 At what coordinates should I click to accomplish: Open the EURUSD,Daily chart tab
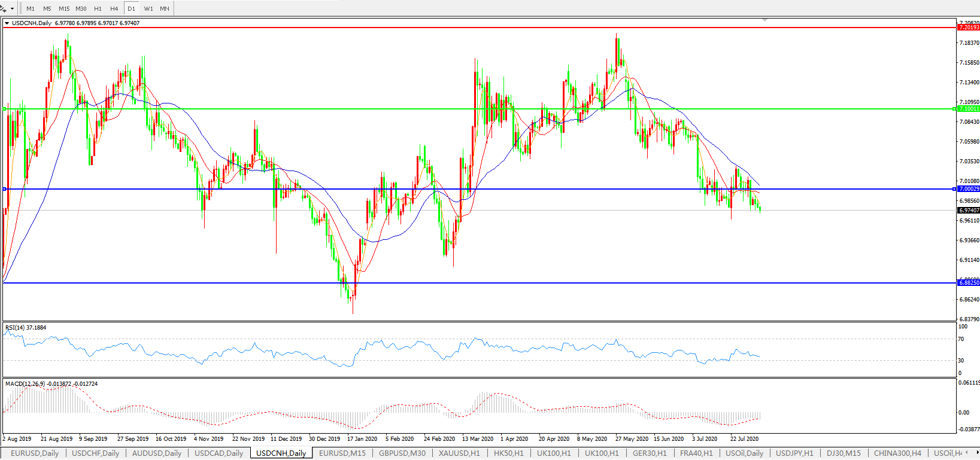(35, 453)
